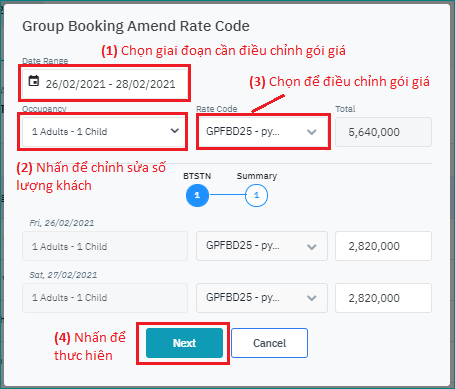This screenshot has height=389, width=455.
Task: Click the Next button
Action: (184, 343)
